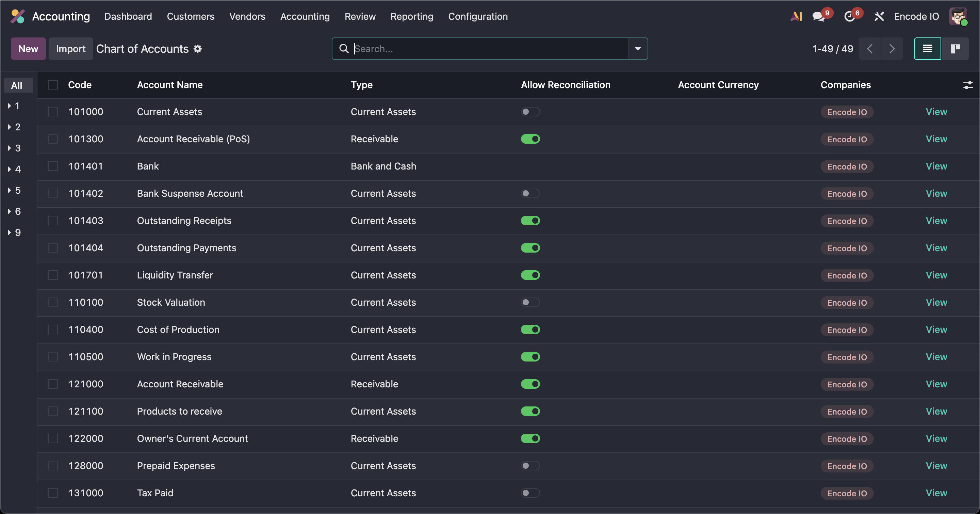This screenshot has width=980, height=514.
Task: Click the debug tools wrench icon
Action: pyautogui.click(x=879, y=16)
